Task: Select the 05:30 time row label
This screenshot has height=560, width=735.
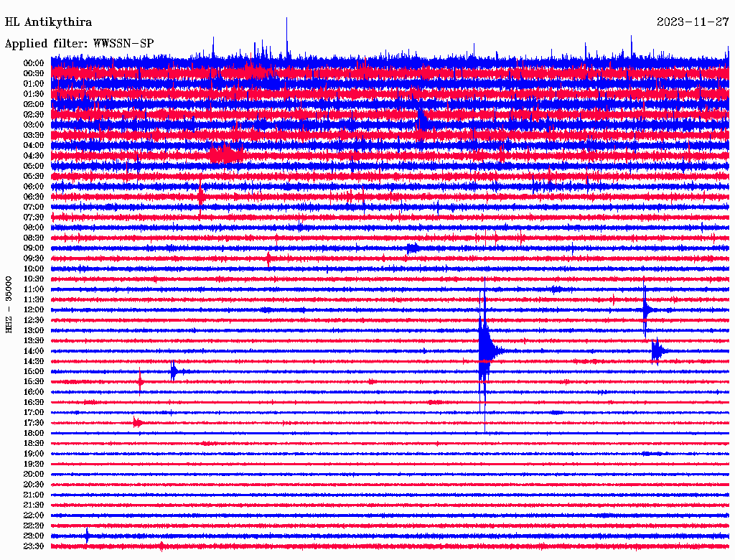Action: (34, 177)
